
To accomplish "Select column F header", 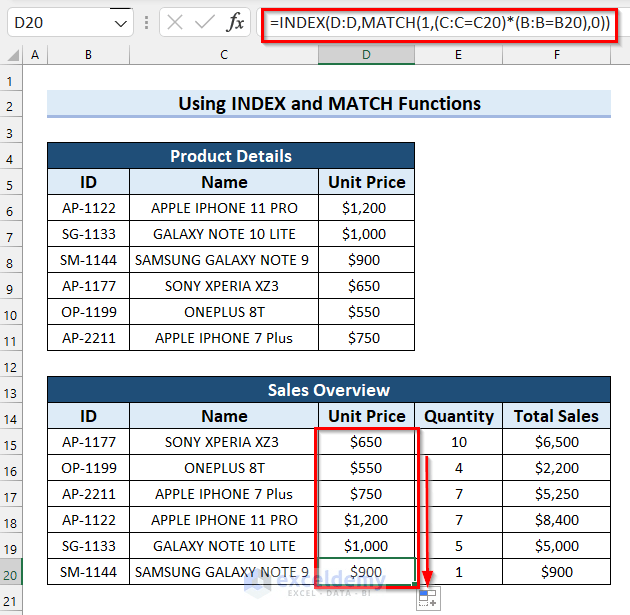I will pos(556,55).
